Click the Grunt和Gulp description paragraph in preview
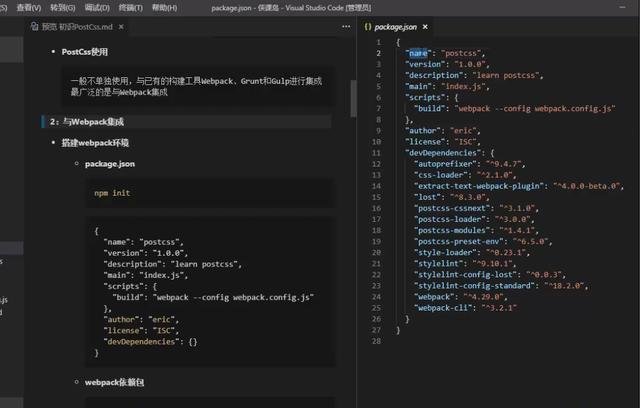This screenshot has height=408, width=640. 197,86
